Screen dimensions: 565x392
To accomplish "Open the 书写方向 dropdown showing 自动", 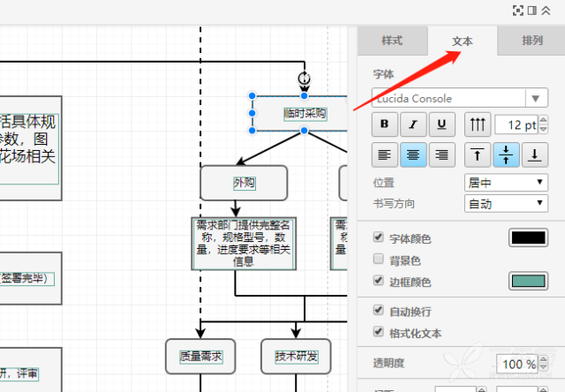I will tap(506, 204).
